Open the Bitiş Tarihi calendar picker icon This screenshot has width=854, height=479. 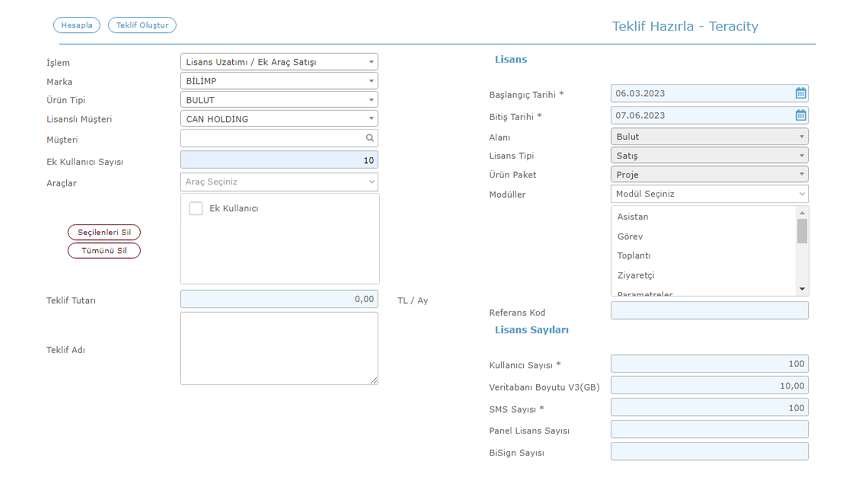coord(800,115)
